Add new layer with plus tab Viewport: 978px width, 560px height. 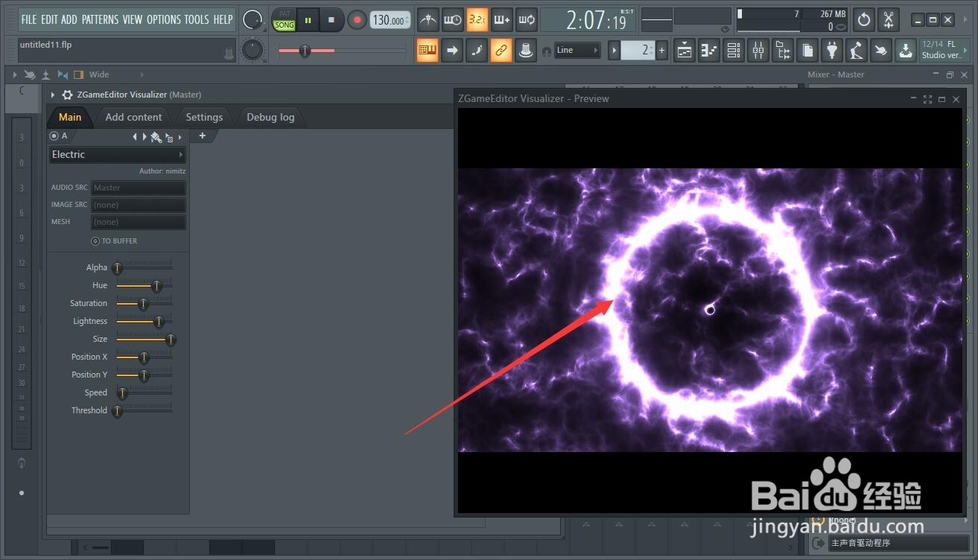(202, 136)
